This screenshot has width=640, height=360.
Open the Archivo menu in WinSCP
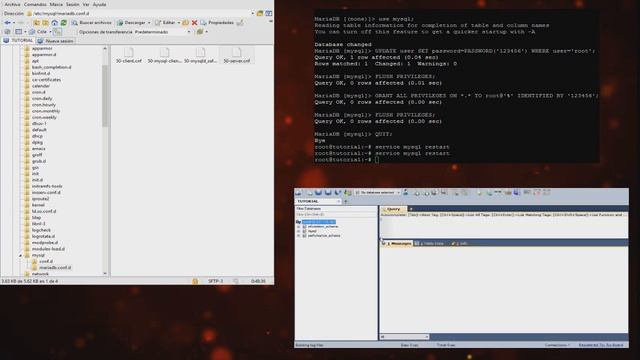12,4
